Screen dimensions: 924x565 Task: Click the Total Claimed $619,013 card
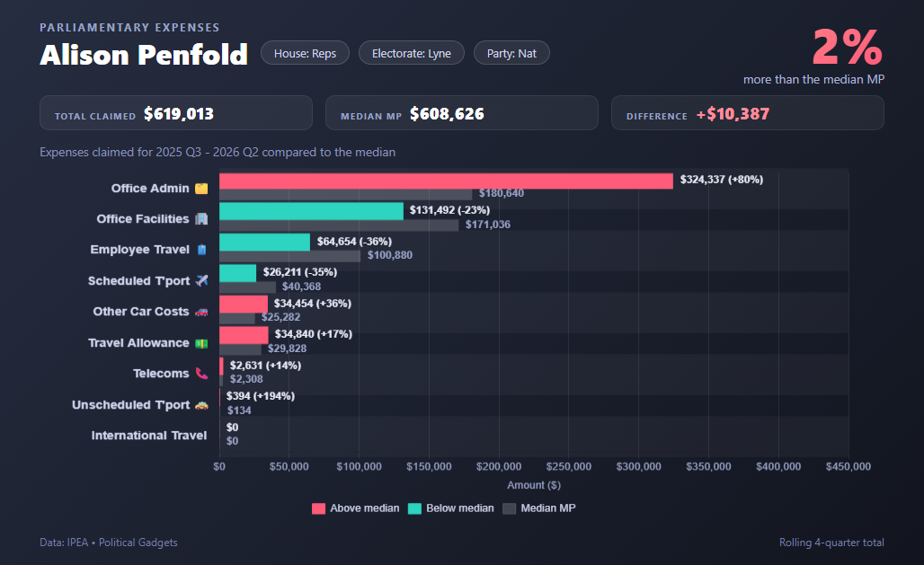tap(175, 112)
